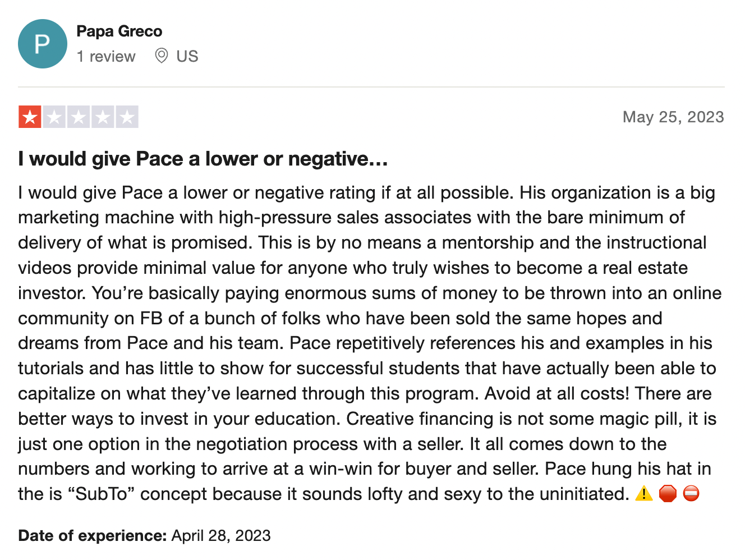This screenshot has width=745, height=560.
Task: Click the fifth gray star
Action: (x=127, y=117)
